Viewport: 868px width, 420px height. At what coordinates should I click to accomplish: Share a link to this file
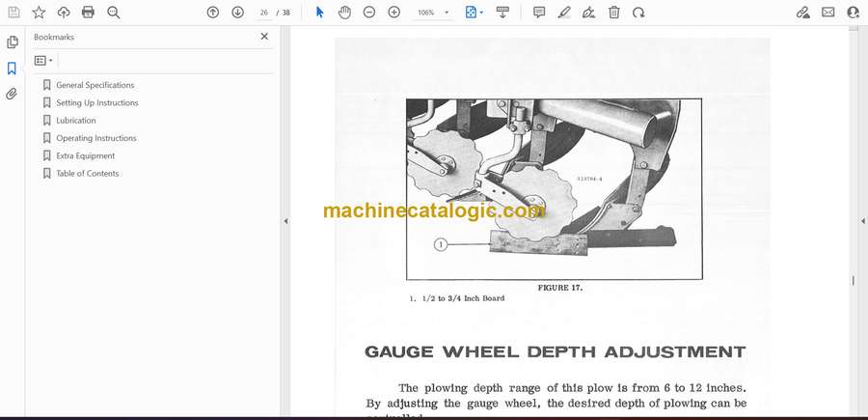point(803,13)
